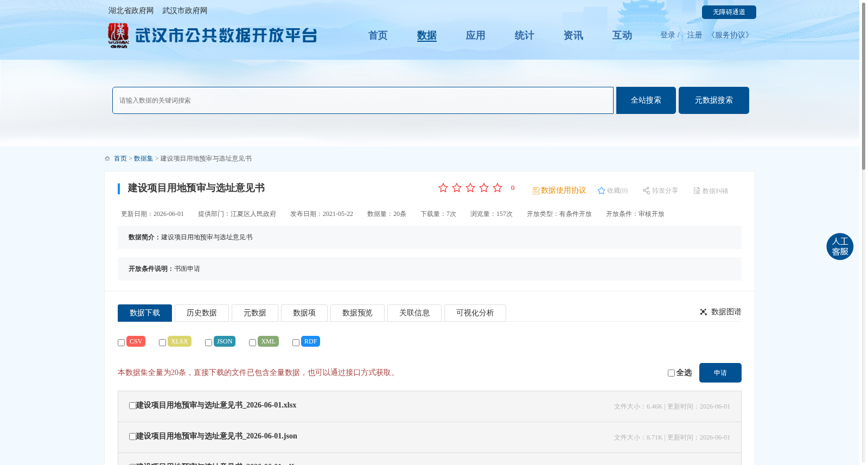
Task: Open the 湖北省政府网 link
Action: coord(131,11)
